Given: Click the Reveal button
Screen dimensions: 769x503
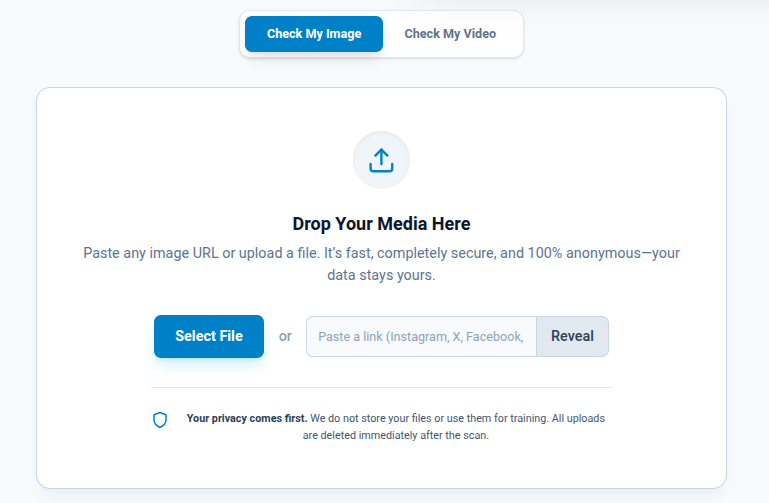Looking at the screenshot, I should click(572, 336).
